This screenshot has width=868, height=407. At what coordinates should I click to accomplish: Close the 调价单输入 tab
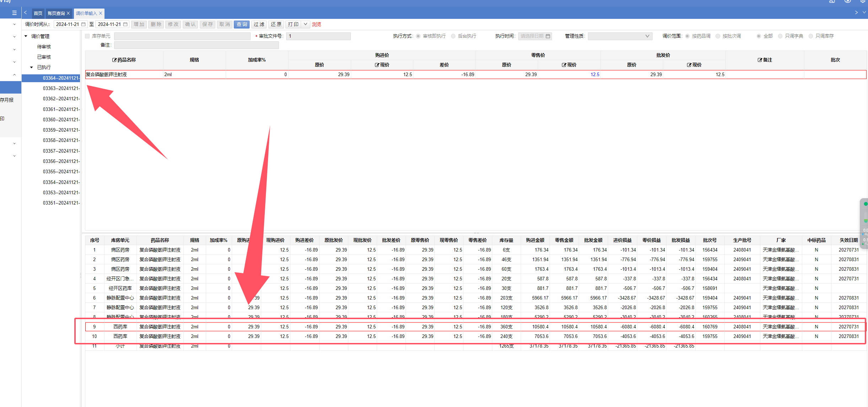click(101, 13)
